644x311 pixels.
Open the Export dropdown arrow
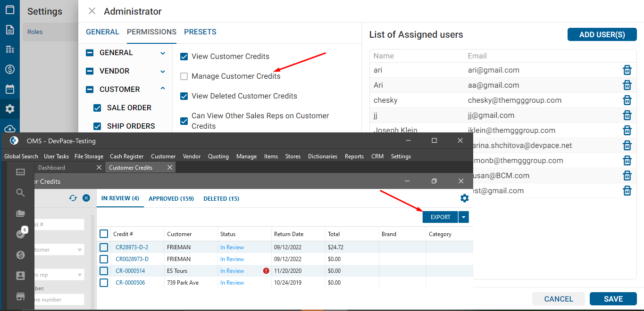(464, 217)
